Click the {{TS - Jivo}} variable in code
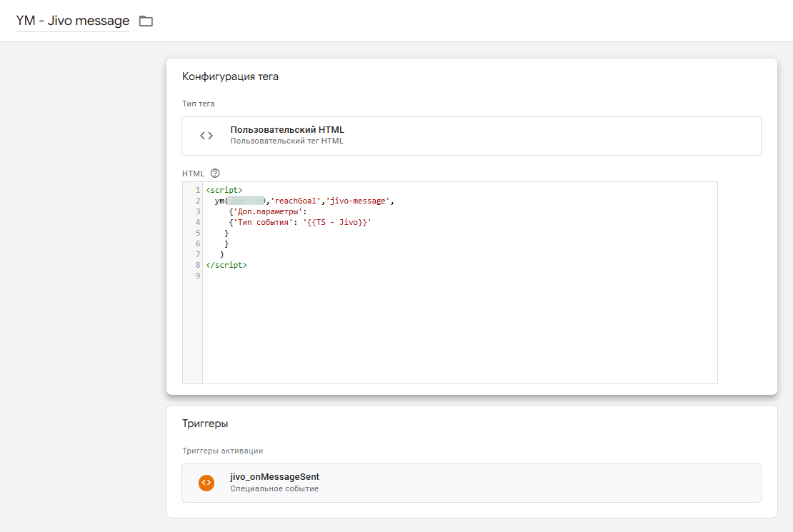Viewport: 793px width, 532px height. (337, 222)
